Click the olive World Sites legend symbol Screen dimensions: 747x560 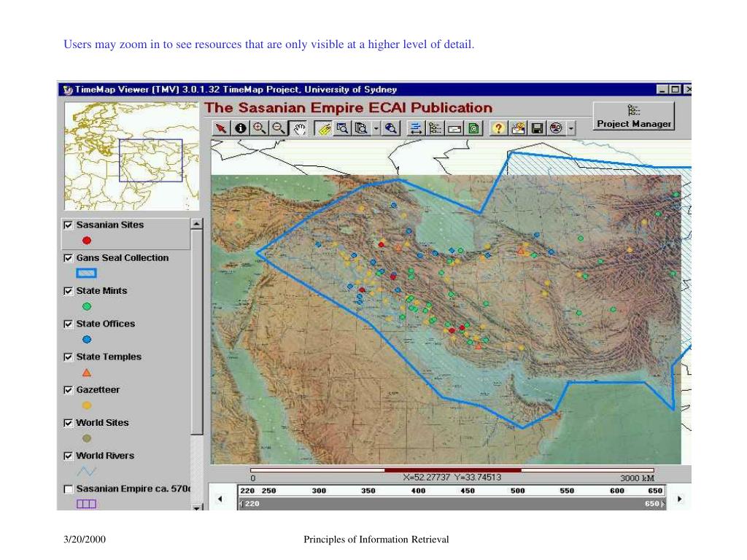point(86,438)
